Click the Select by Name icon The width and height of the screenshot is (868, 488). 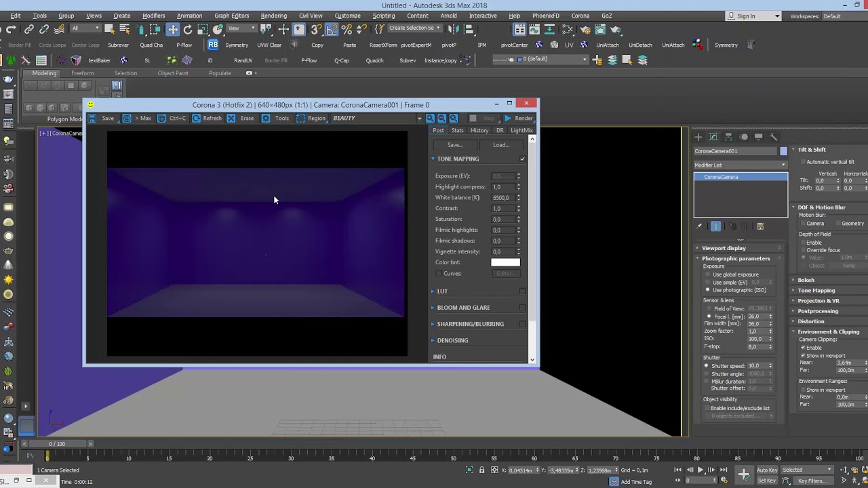[x=125, y=29]
